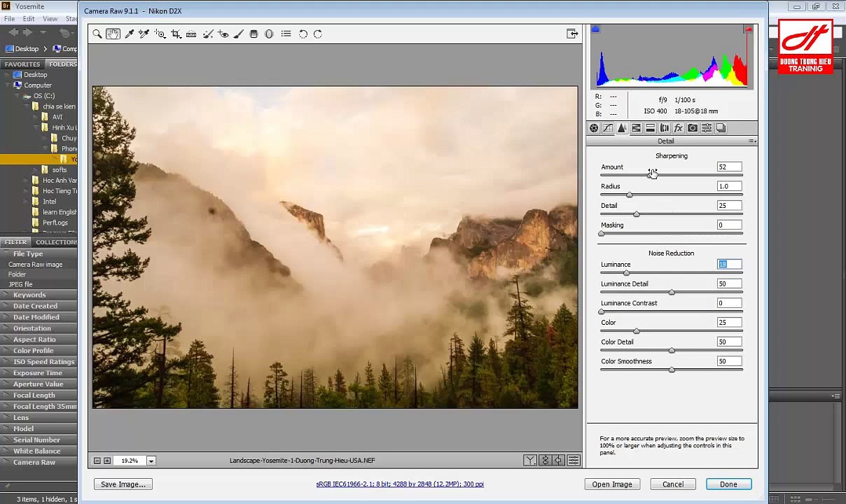The height and width of the screenshot is (504, 846).
Task: Open the before/after preview mode button
Action: [x=530, y=460]
